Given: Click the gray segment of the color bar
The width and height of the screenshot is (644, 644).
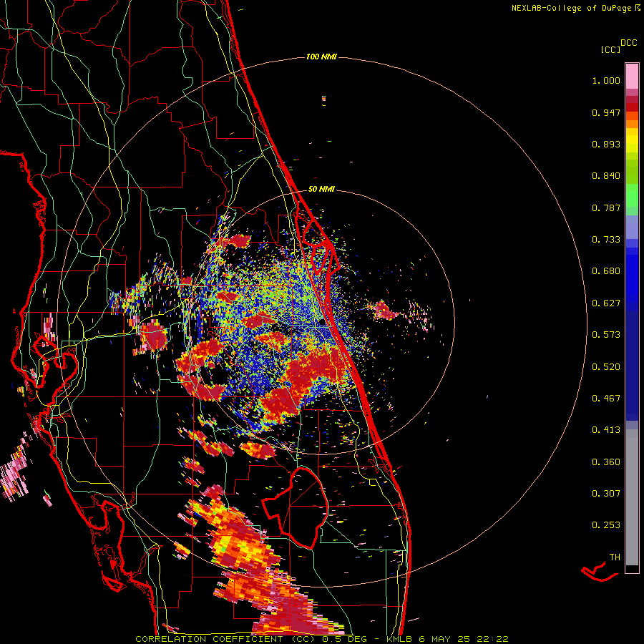Looking at the screenshot, I should click(x=632, y=497).
